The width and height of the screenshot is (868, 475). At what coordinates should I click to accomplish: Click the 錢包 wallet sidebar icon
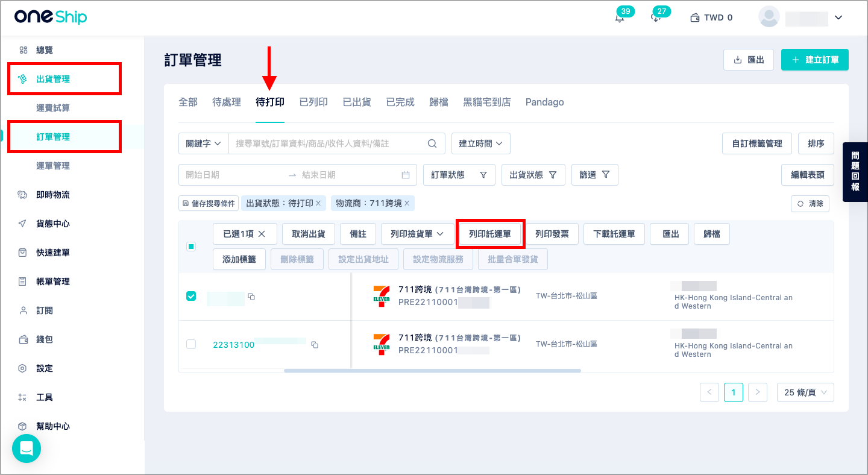click(22, 339)
